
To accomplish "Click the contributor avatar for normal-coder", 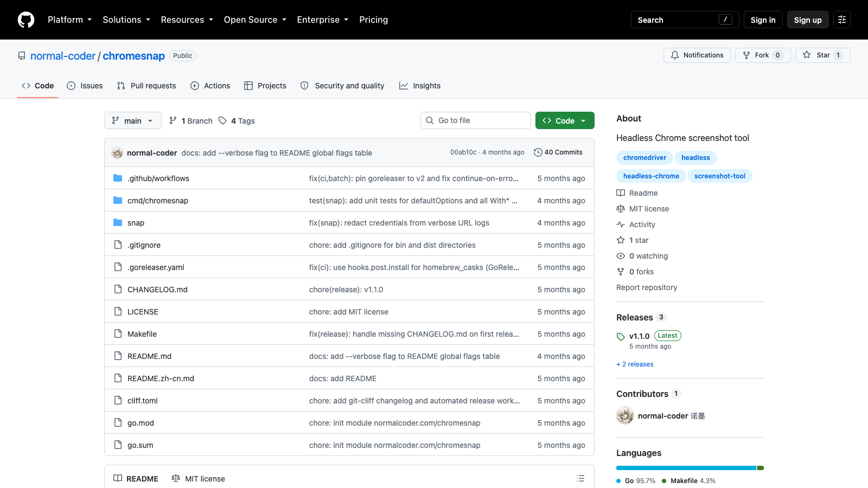I will click(x=625, y=415).
